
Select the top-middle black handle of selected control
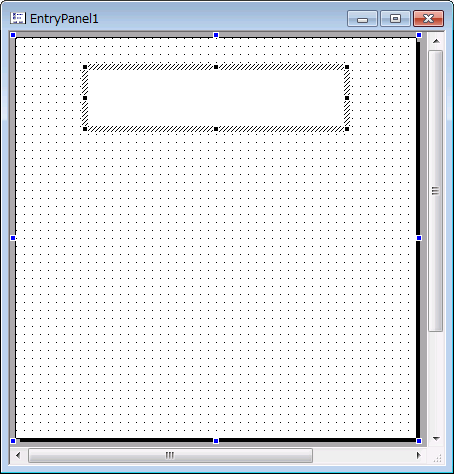[x=216, y=67]
